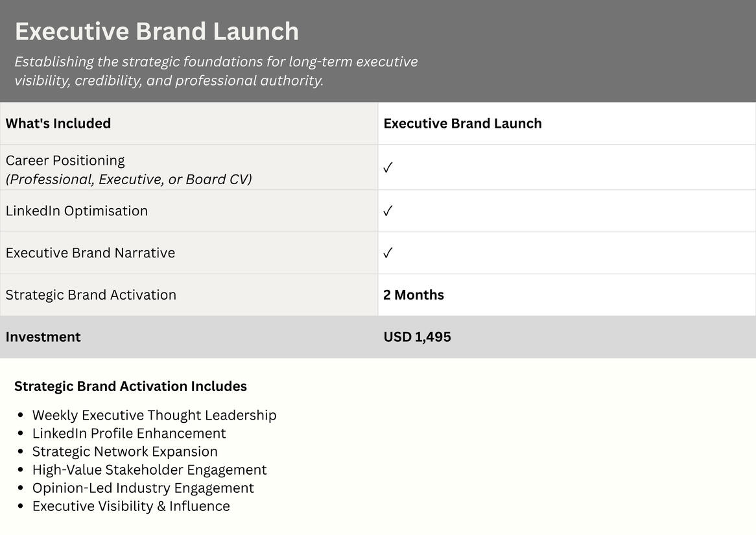Click the LinkedIn Optimisation row label
The width and height of the screenshot is (756, 535).
pos(77,211)
